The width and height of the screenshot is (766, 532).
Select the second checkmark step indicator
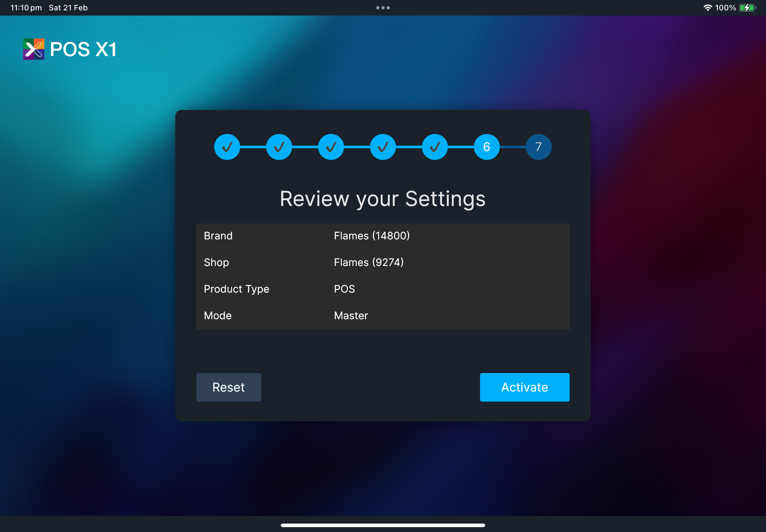tap(279, 147)
